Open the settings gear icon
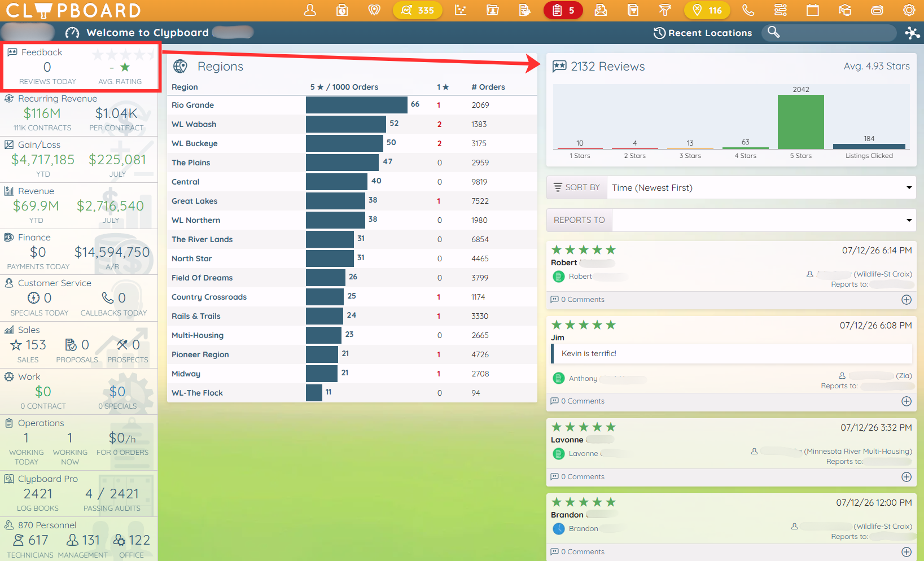Image resolution: width=924 pixels, height=561 pixels. point(909,10)
